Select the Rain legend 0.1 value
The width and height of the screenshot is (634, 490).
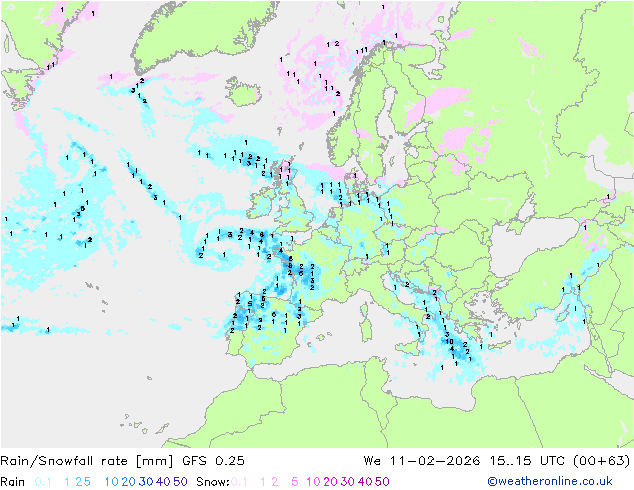click(x=43, y=482)
